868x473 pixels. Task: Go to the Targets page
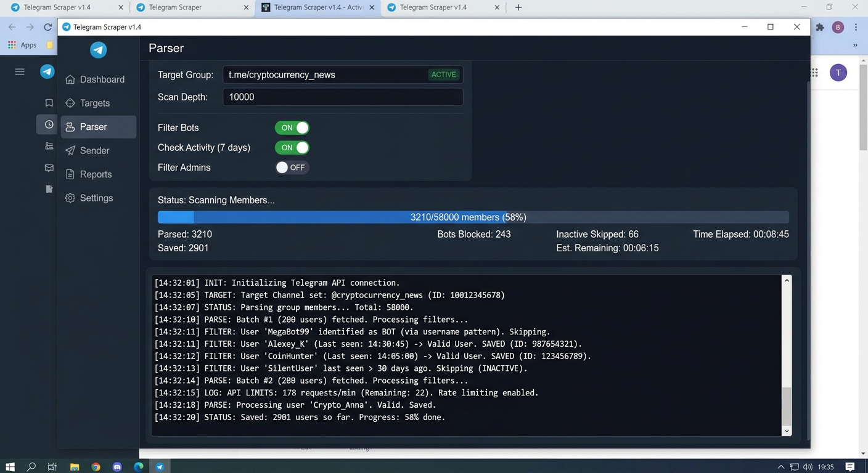[x=98, y=103]
